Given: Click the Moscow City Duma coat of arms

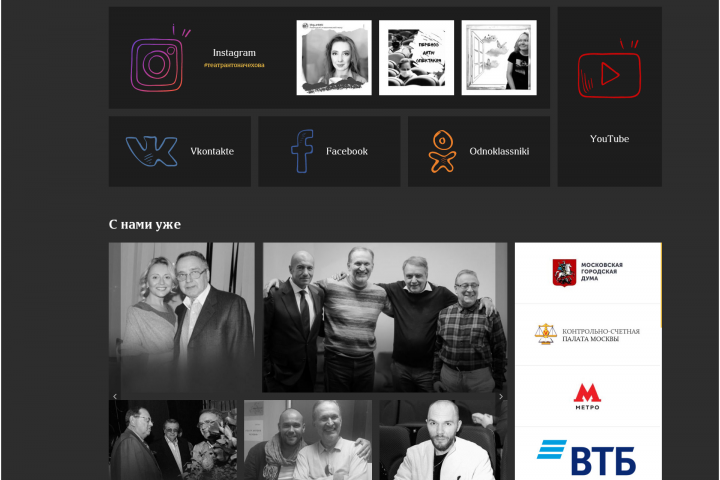Looking at the screenshot, I should click(564, 272).
